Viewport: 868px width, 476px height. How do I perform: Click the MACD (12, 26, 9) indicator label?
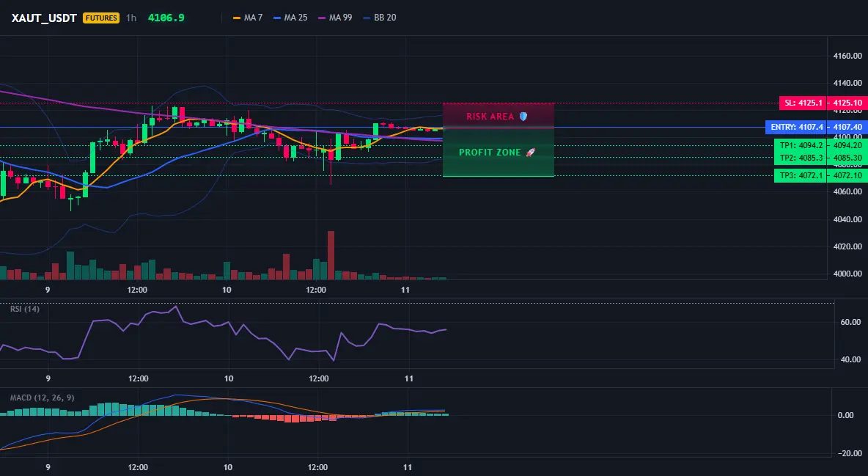[x=42, y=398]
